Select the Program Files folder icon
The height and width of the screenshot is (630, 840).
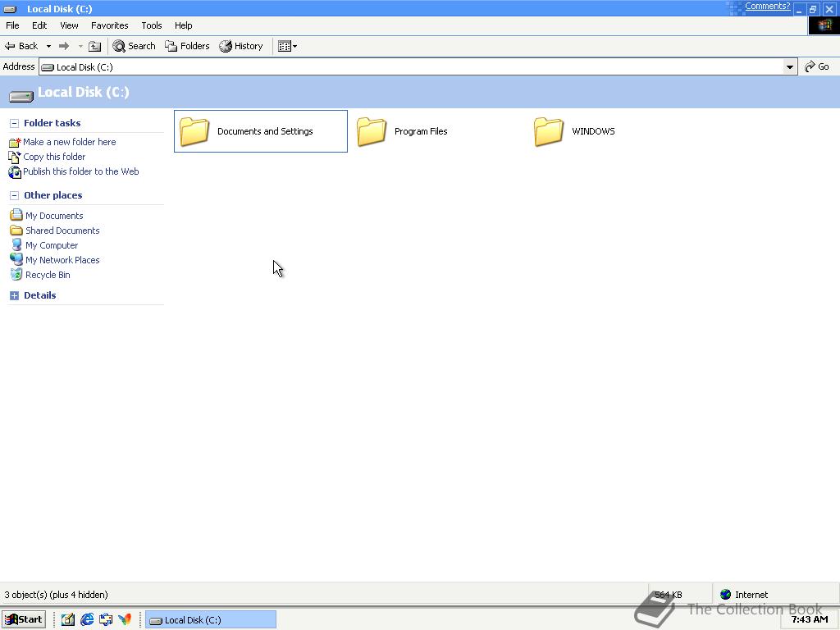pyautogui.click(x=372, y=131)
